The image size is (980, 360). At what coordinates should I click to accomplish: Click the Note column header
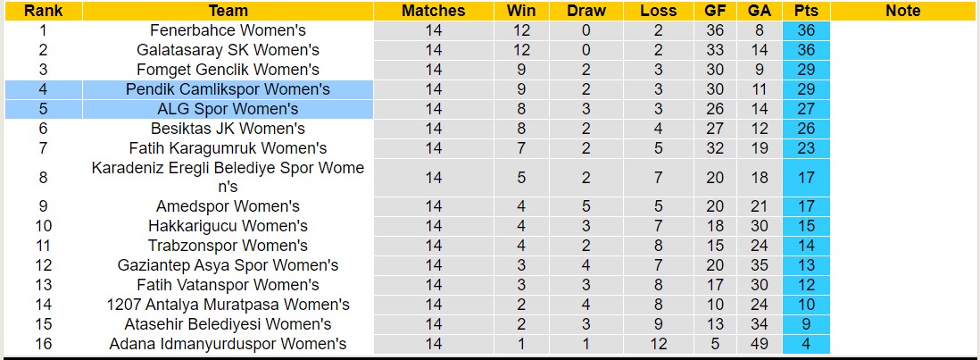click(903, 11)
